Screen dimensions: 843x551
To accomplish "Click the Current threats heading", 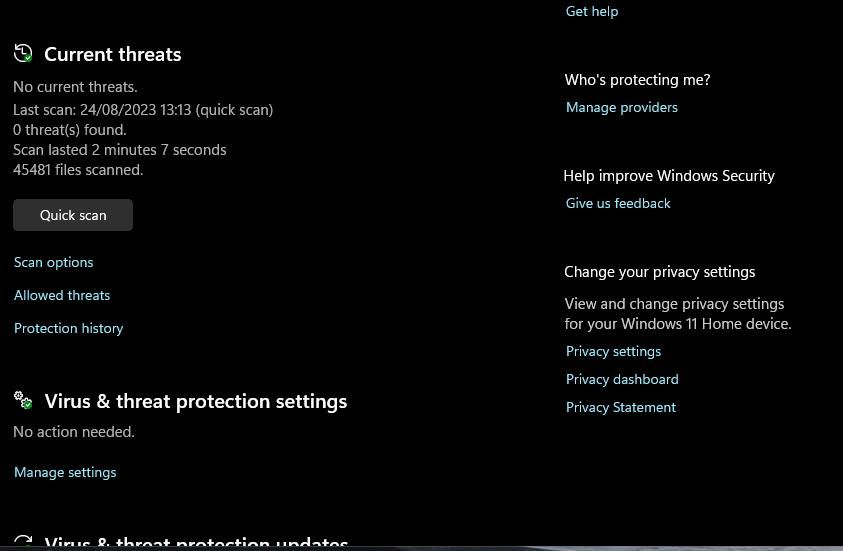I will 113,54.
